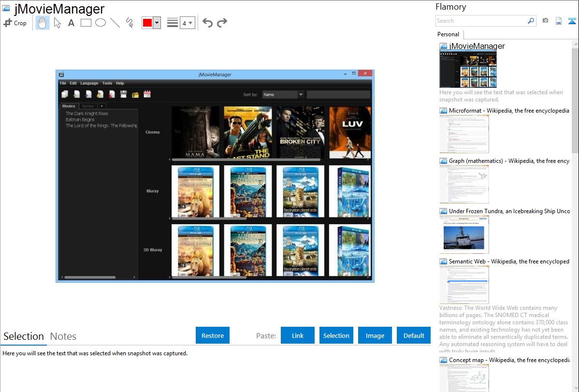
Task: Click the Cinema row horizontal scrollbar
Action: (x=246, y=160)
